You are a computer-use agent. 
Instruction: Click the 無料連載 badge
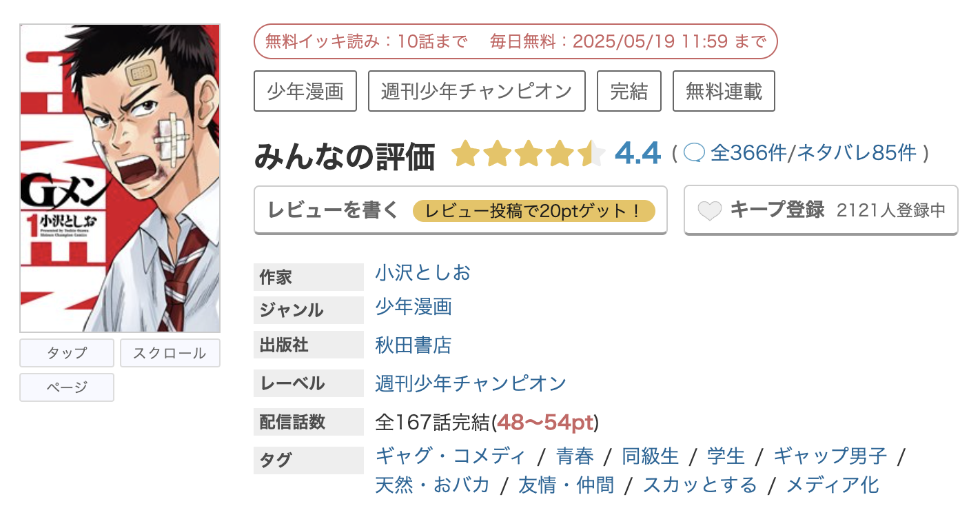point(724,90)
